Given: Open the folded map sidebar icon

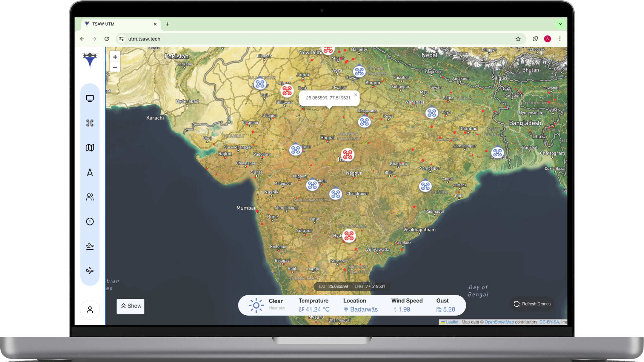Looking at the screenshot, I should [90, 148].
